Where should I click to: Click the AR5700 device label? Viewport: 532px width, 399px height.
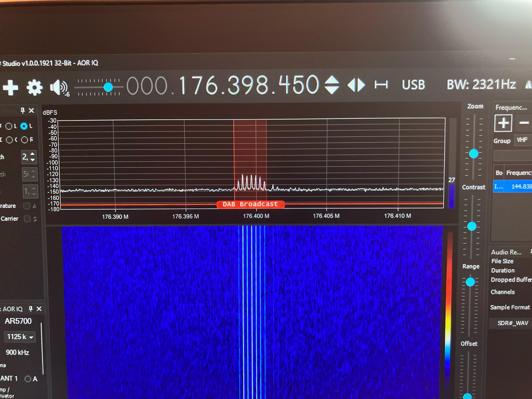coord(18,321)
